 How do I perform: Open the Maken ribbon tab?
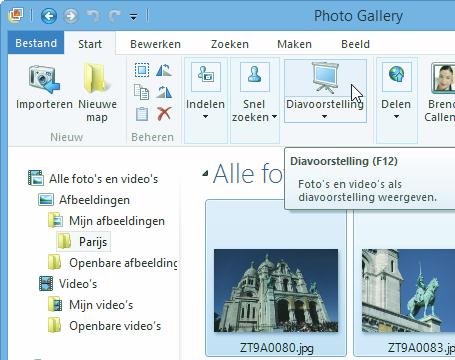click(294, 44)
